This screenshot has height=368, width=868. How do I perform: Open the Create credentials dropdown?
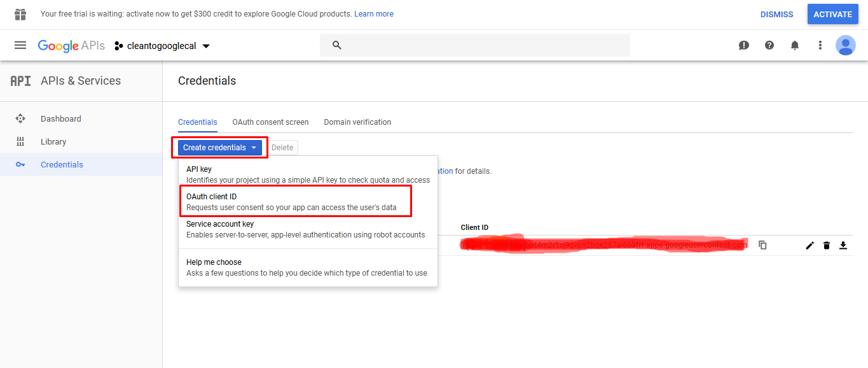click(219, 148)
